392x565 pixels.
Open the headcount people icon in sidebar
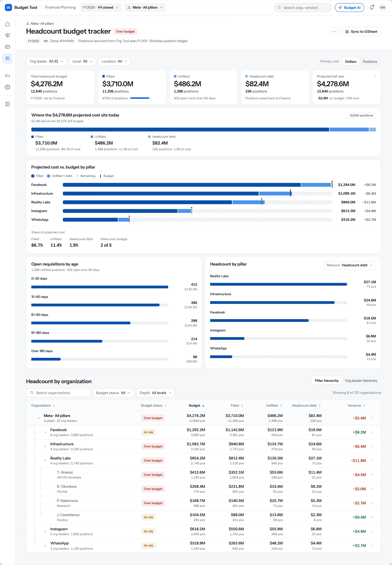(x=8, y=58)
